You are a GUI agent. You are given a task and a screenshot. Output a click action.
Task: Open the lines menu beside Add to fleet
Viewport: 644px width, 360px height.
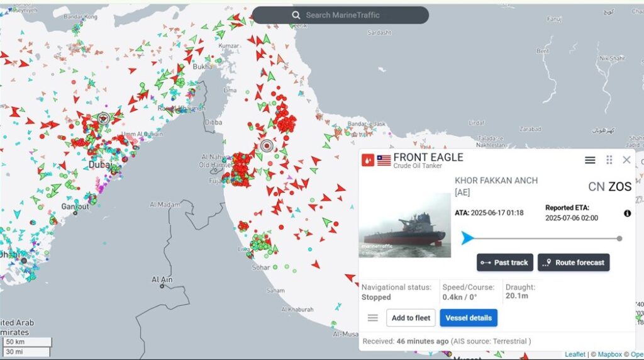pyautogui.click(x=373, y=318)
